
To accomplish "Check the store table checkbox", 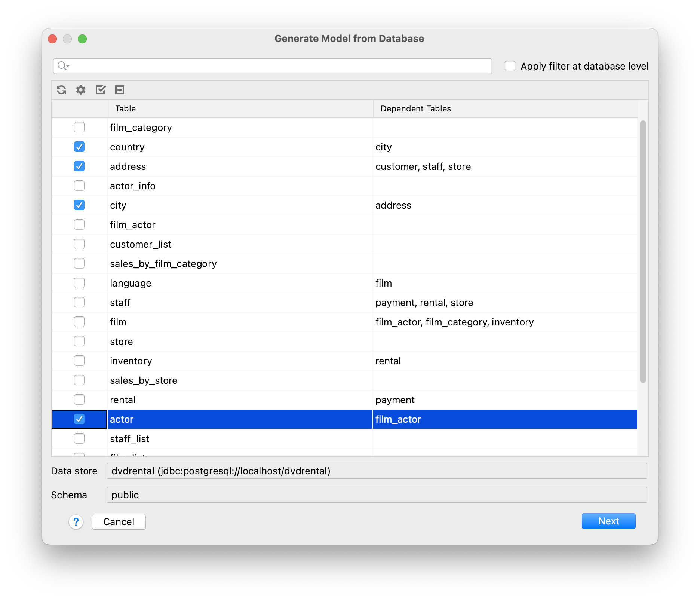I will click(x=79, y=342).
